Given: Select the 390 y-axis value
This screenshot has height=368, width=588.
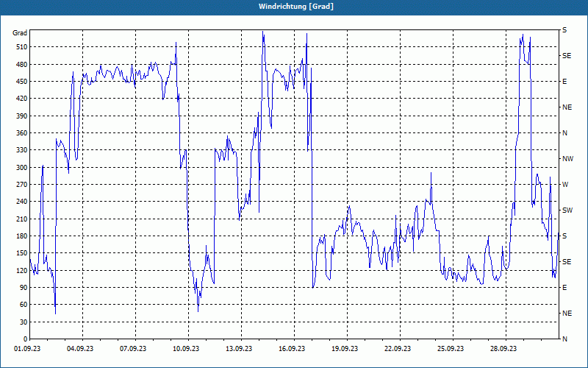Looking at the screenshot, I should point(22,116).
